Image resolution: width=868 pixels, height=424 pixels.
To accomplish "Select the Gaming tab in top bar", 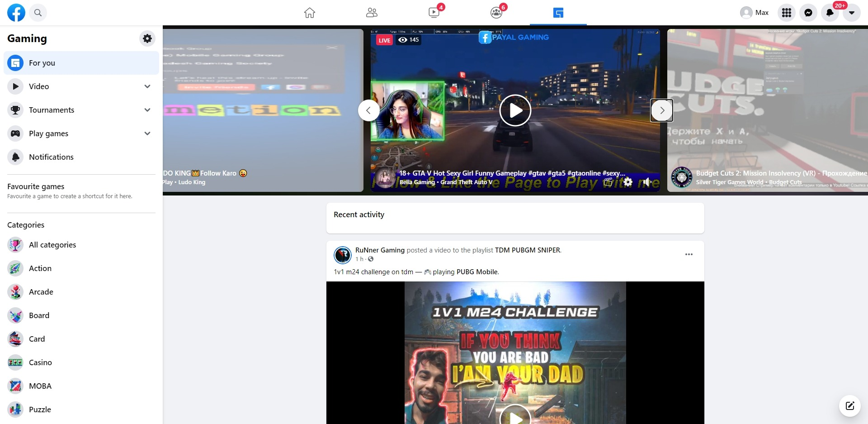I will (558, 13).
